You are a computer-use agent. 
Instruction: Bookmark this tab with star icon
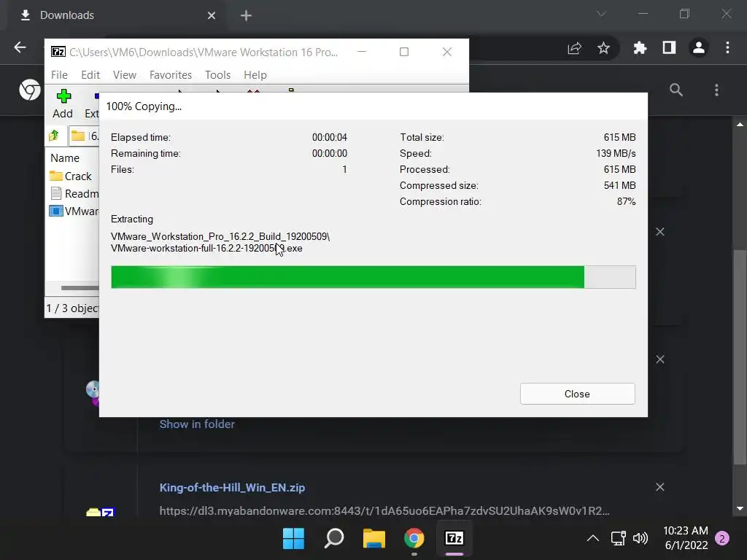(603, 47)
